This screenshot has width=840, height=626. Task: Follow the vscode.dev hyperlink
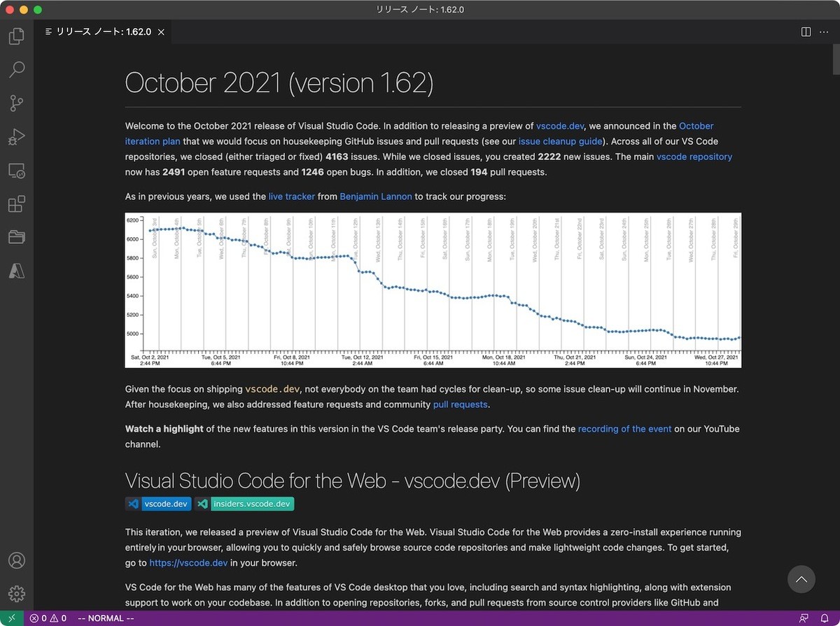(560, 126)
